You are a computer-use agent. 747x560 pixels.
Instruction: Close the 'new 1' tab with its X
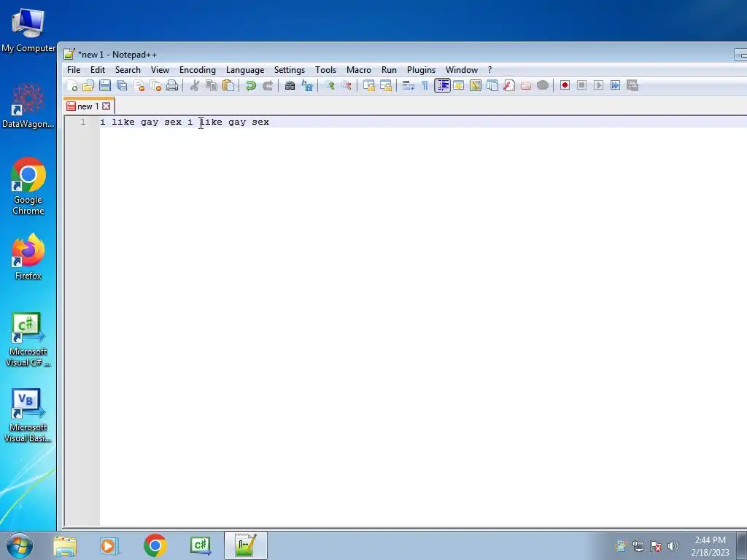[107, 106]
